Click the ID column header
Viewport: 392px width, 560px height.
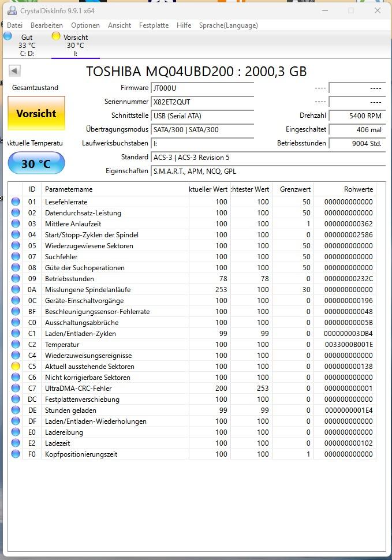(x=32, y=189)
